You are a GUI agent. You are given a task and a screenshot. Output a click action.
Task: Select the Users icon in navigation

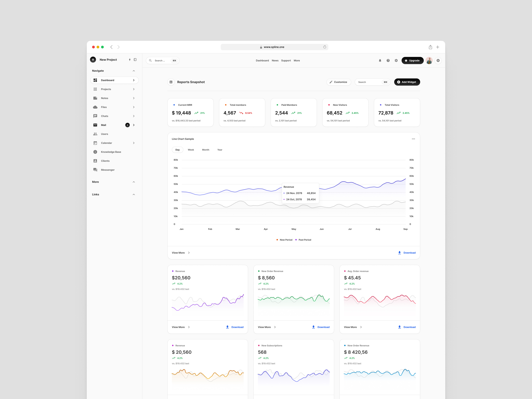coord(95,134)
